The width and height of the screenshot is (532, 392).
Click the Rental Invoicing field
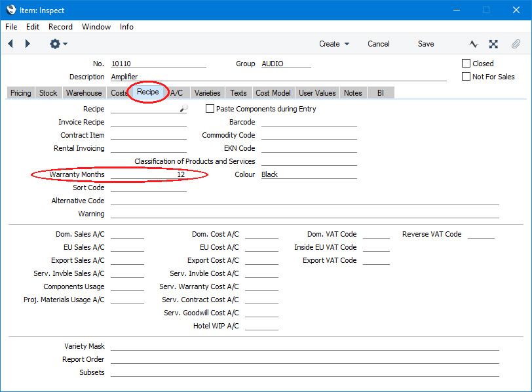coord(149,148)
